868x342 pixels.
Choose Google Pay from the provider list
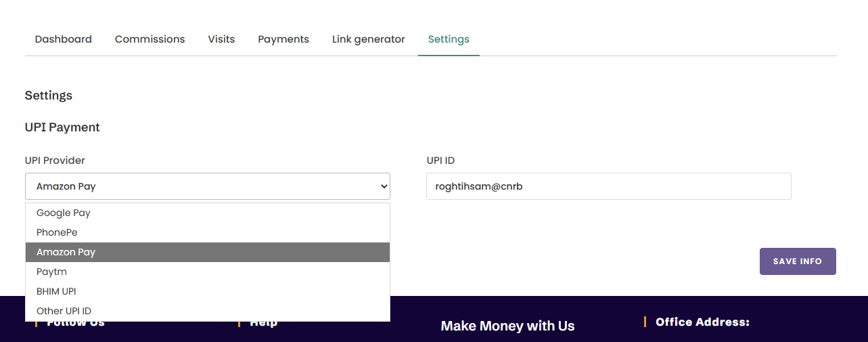click(x=64, y=213)
